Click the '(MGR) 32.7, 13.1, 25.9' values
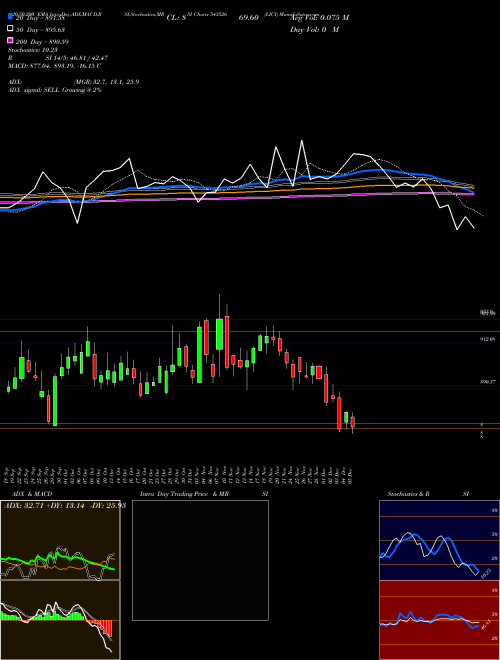 point(106,82)
